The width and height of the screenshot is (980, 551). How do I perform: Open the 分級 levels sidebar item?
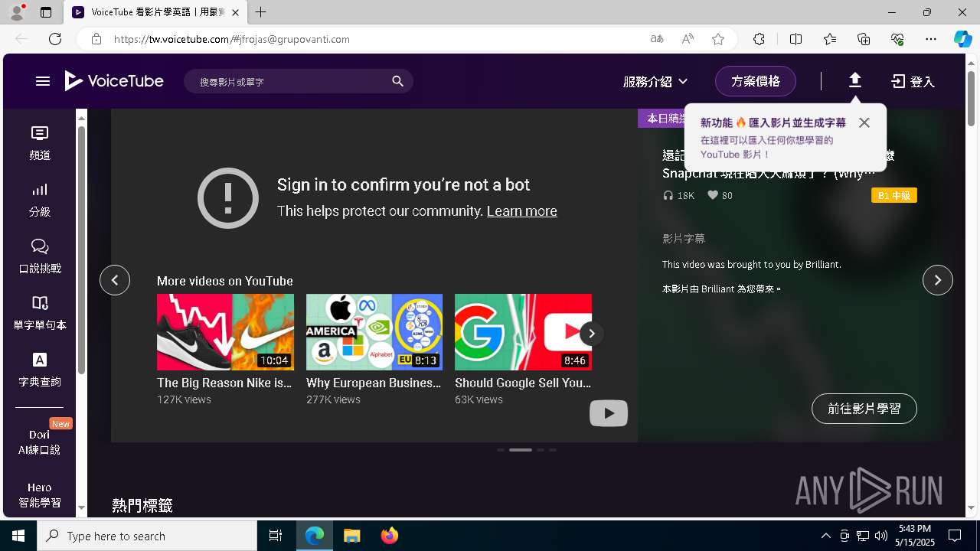40,200
